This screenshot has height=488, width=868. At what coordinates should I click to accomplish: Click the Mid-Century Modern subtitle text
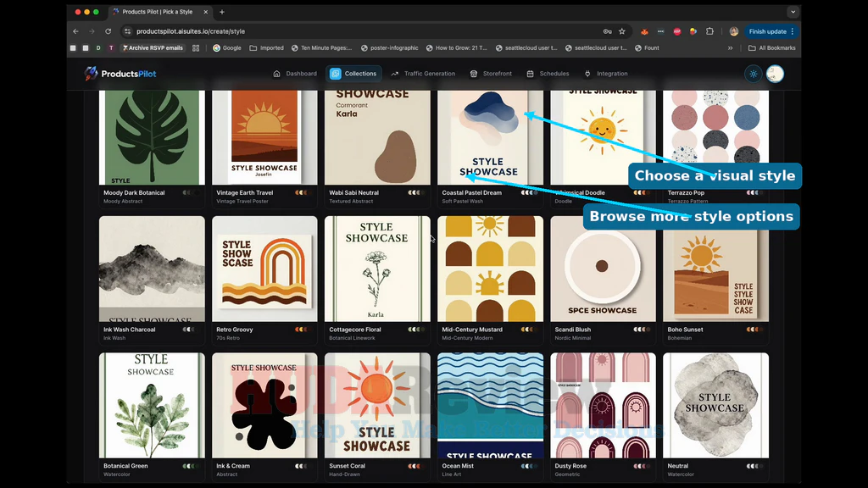click(467, 337)
